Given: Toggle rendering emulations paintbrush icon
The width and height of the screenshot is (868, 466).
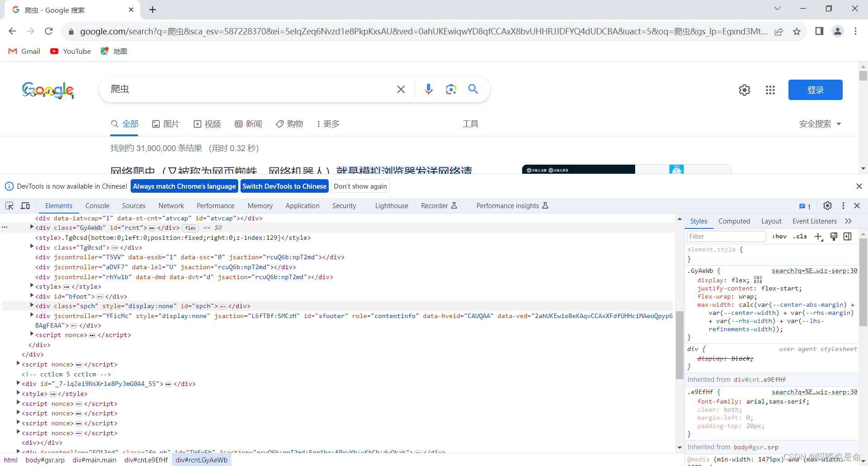Looking at the screenshot, I should (x=834, y=237).
